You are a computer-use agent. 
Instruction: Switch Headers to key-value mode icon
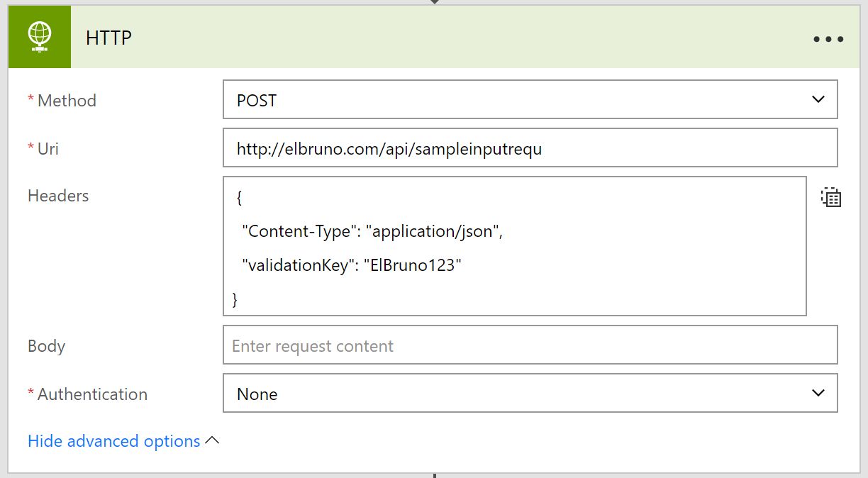(830, 197)
